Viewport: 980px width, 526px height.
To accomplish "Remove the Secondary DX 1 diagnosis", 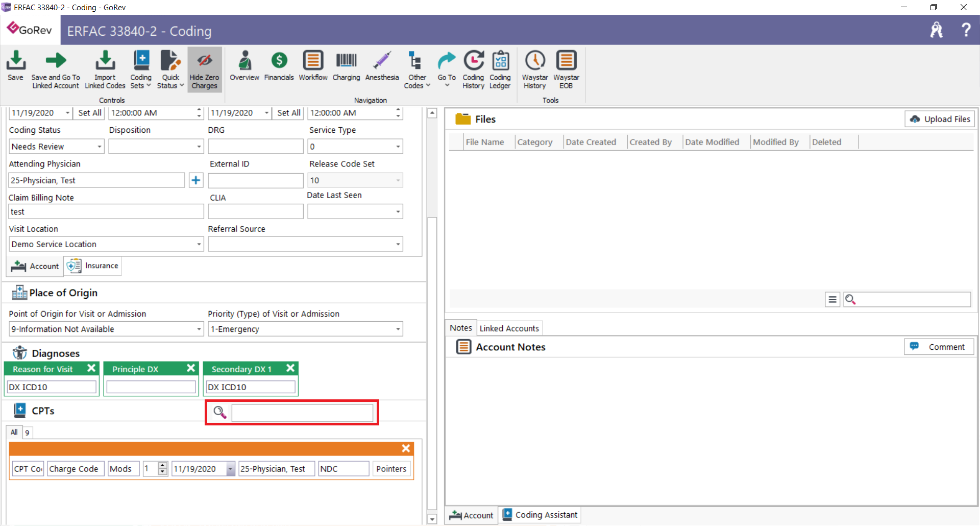I will [x=290, y=368].
